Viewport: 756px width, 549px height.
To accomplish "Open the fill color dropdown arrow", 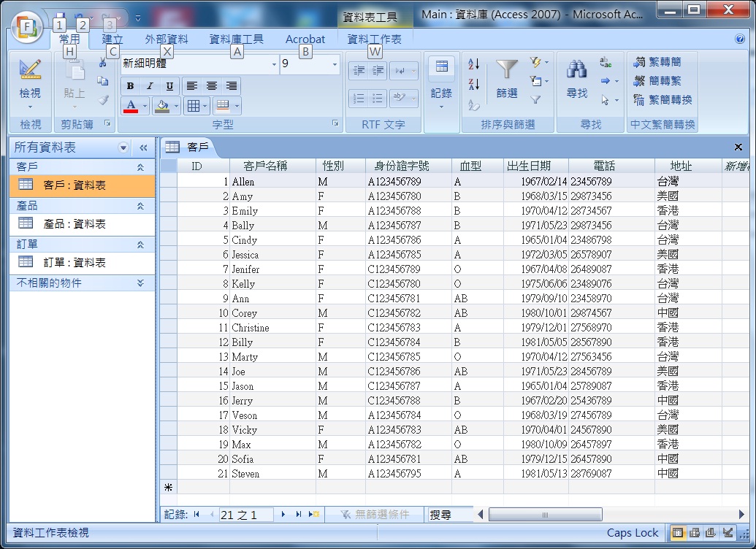I will (177, 106).
